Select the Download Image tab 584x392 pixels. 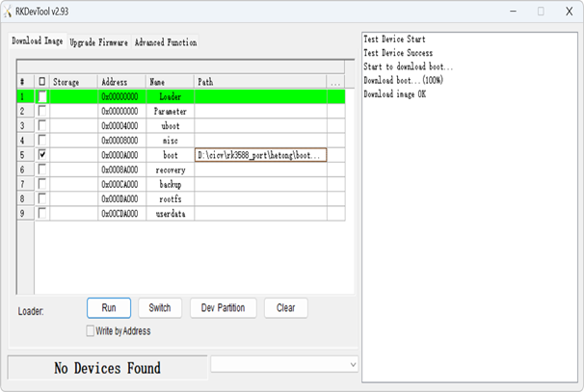(x=38, y=42)
